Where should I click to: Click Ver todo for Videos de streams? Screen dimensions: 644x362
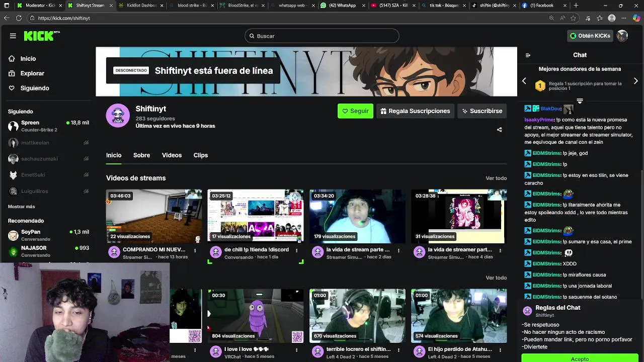[496, 178]
